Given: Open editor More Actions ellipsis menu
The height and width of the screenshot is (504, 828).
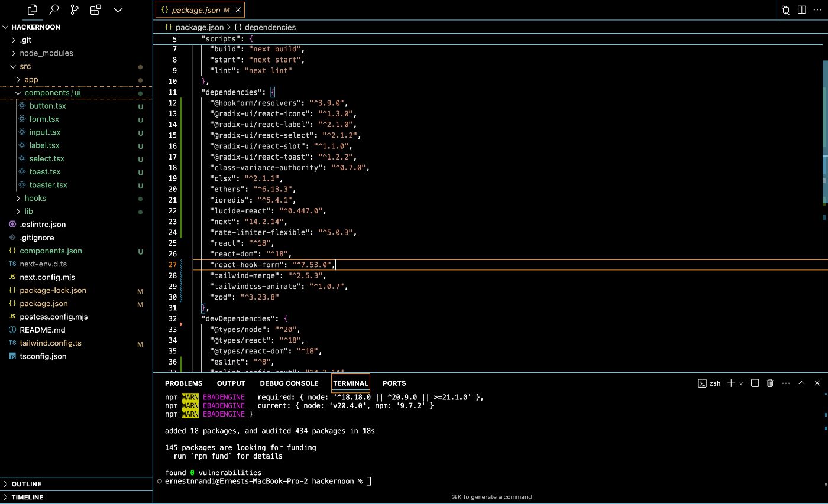Looking at the screenshot, I should coord(817,10).
